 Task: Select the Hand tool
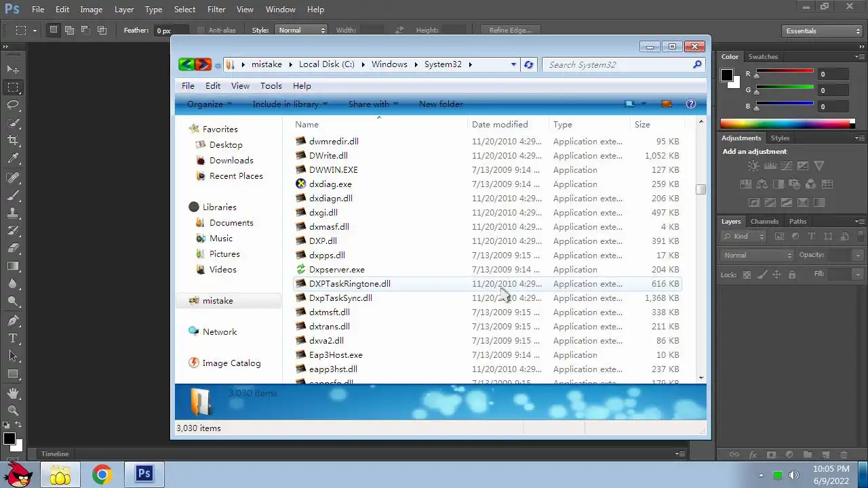click(13, 392)
